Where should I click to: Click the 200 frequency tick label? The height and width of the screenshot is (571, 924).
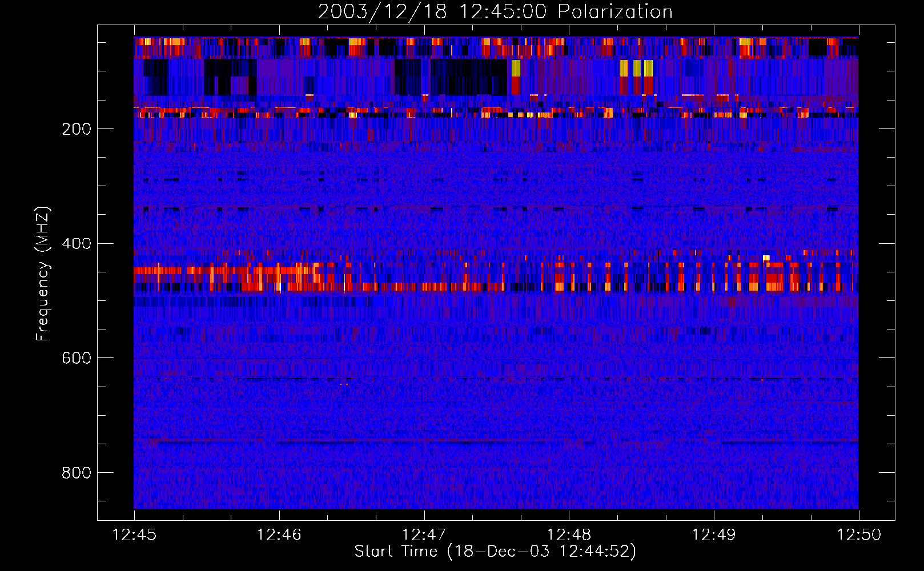point(77,129)
